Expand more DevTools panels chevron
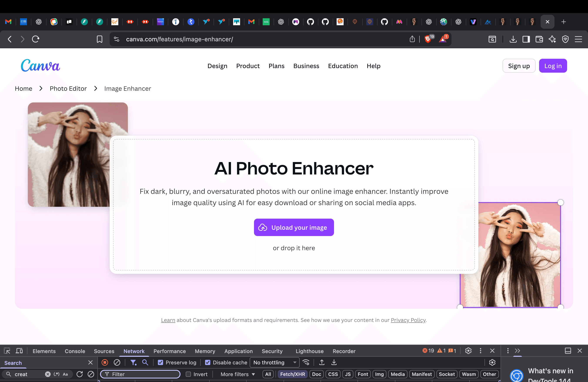Viewport: 588px width, 382px height. coord(517,351)
